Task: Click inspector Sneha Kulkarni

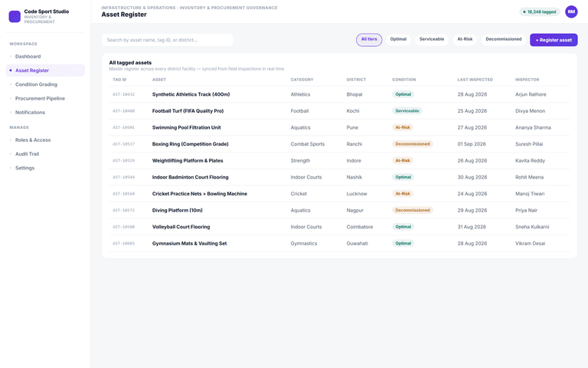Action: pos(532,227)
